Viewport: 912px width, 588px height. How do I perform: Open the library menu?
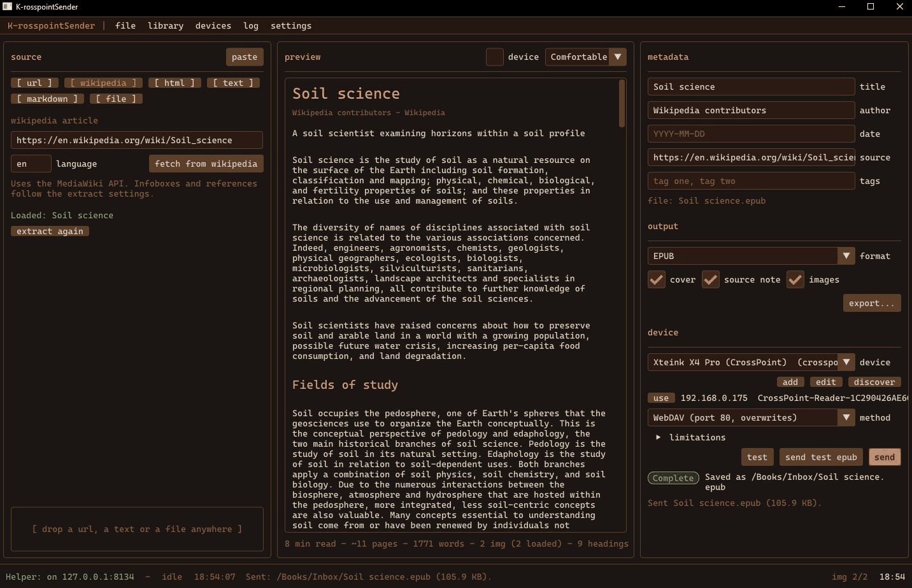pyautogui.click(x=166, y=25)
